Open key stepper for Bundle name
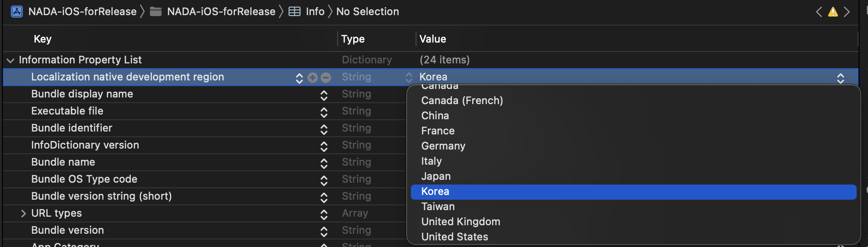The image size is (868, 247). (324, 163)
